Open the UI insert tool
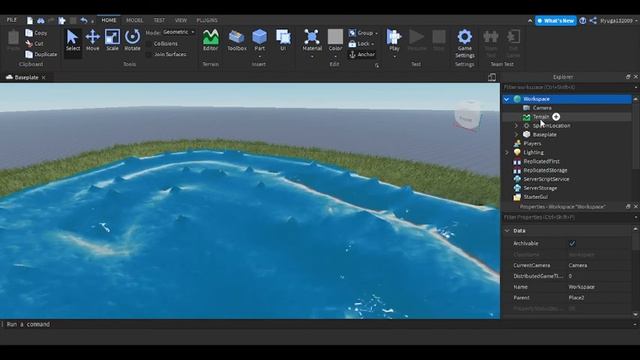 pos(283,40)
